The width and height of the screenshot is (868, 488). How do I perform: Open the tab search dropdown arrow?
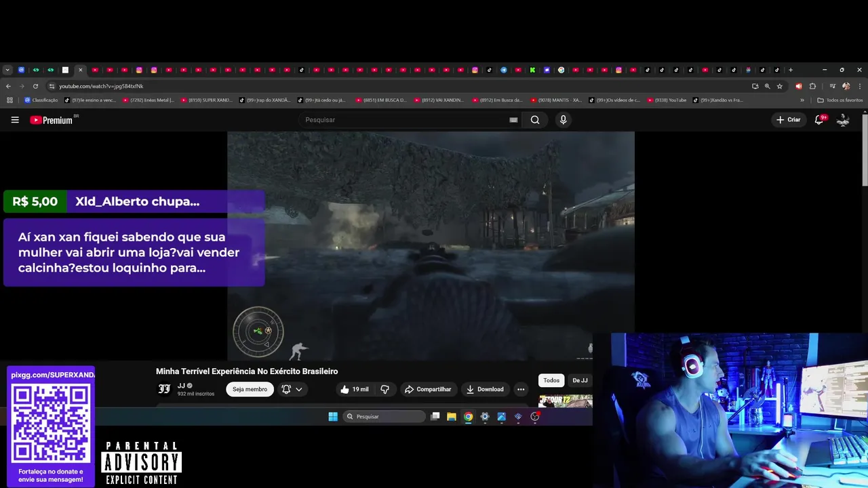tap(7, 70)
